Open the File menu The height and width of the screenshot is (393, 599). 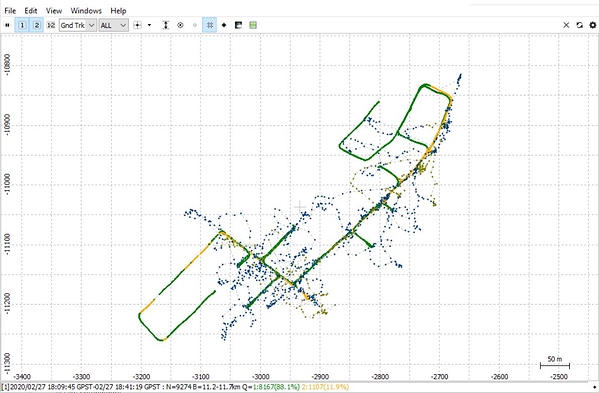coord(10,11)
